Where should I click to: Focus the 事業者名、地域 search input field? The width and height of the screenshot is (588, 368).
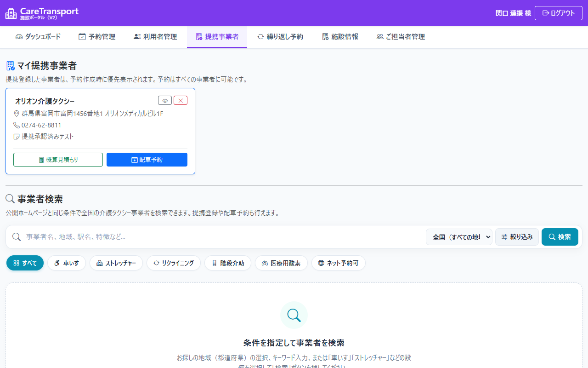(224, 237)
